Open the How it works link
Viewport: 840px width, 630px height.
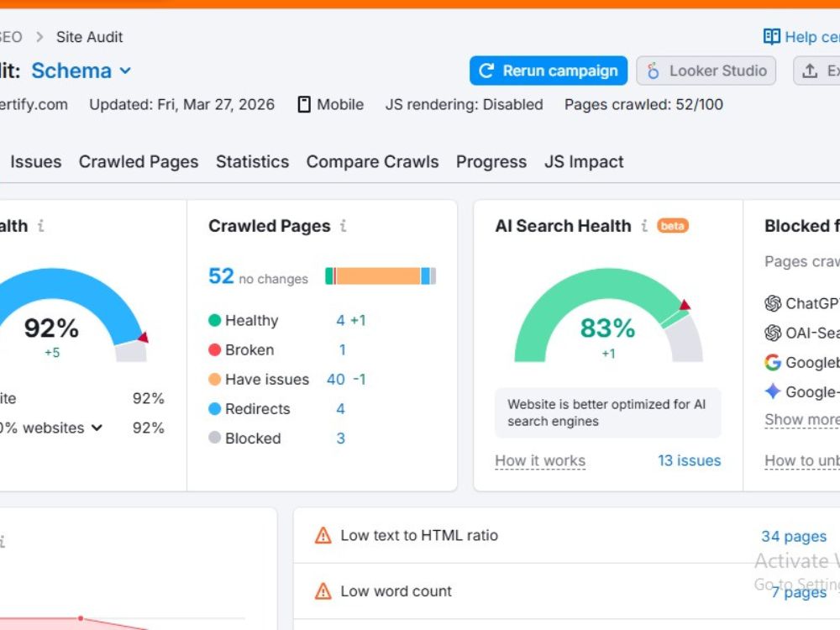click(x=540, y=460)
